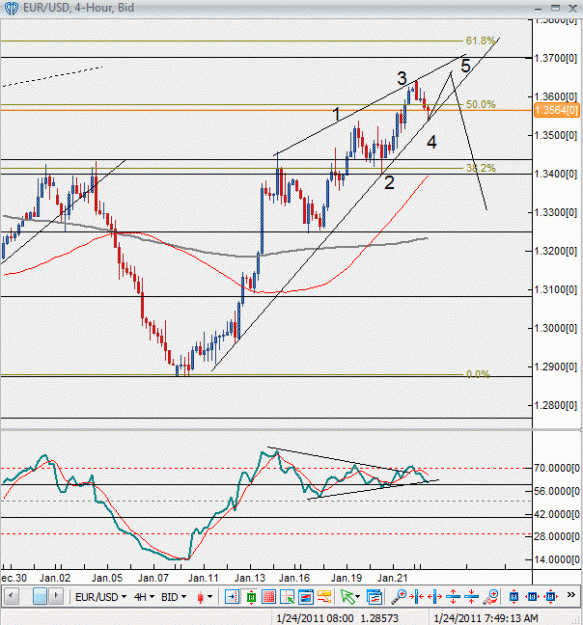This screenshot has height=625, width=583.
Task: Close the EUR/USD chart window
Action: pyautogui.click(x=573, y=8)
